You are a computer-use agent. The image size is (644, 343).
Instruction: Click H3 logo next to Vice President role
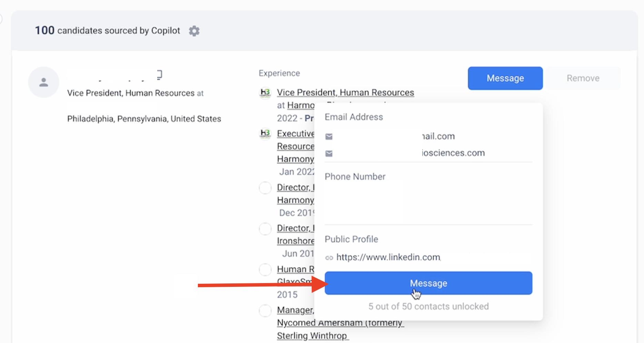(x=265, y=93)
